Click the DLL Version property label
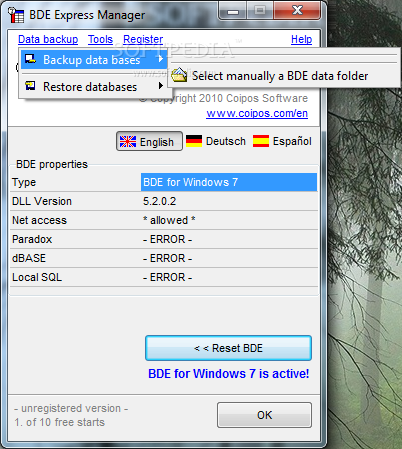Screen dimensions: 402x449 point(42,201)
